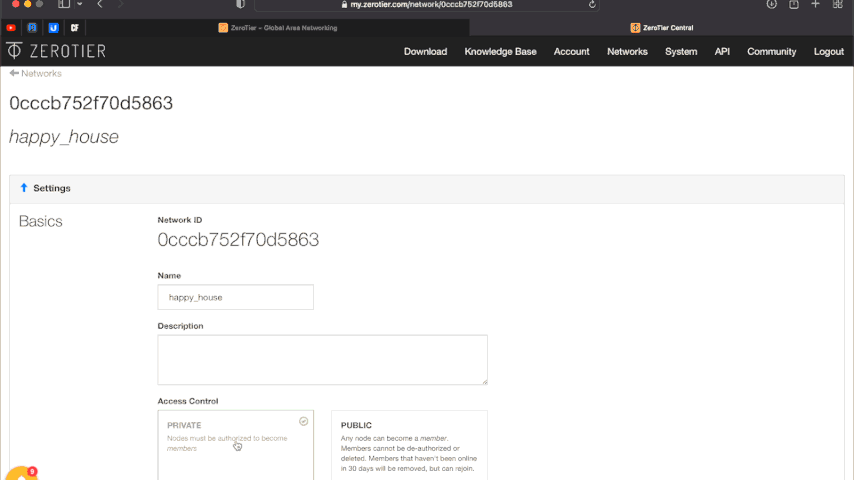Edit the Name field happy_house

pos(235,297)
